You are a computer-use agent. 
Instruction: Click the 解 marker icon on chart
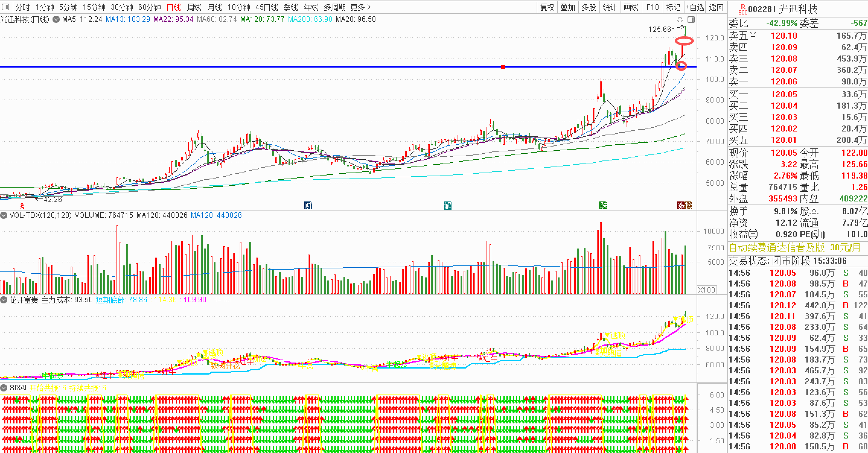point(448,205)
